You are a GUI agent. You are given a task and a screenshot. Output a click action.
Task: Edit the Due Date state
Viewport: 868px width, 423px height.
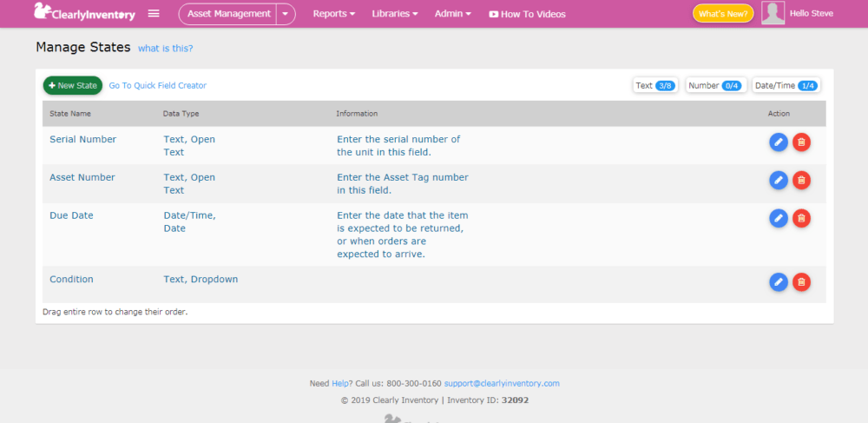[x=779, y=218]
